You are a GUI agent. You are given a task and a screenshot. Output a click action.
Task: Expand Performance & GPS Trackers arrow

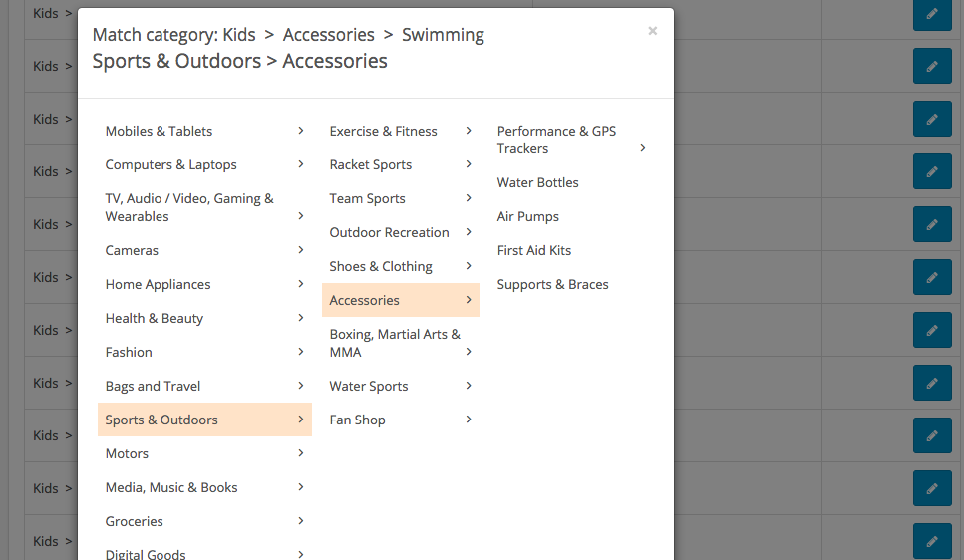pos(643,148)
